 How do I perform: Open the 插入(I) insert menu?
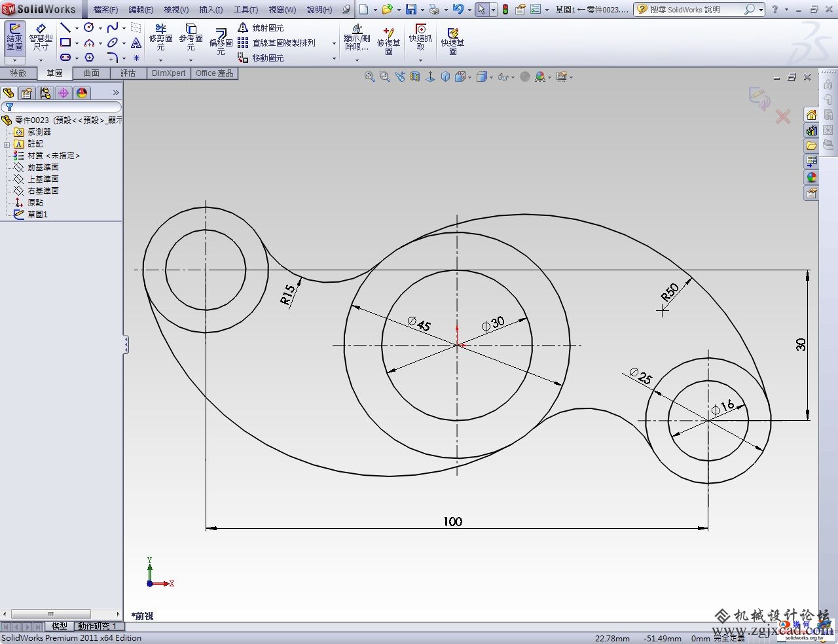pyautogui.click(x=211, y=9)
